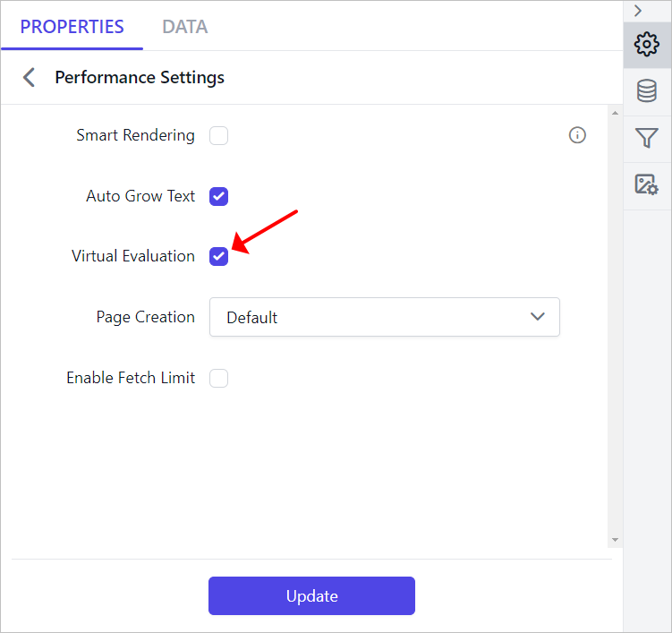Click the vertical scrollbar track

615,326
